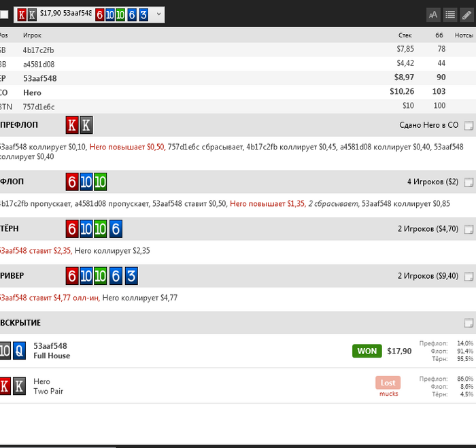Tick the checkbox in the ВСКРЫТИЕ header
Viewport: 476px width, 448px height.
click(469, 323)
